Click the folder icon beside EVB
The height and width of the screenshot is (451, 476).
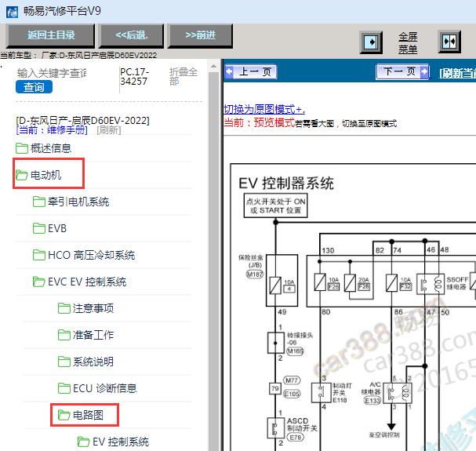(x=39, y=228)
